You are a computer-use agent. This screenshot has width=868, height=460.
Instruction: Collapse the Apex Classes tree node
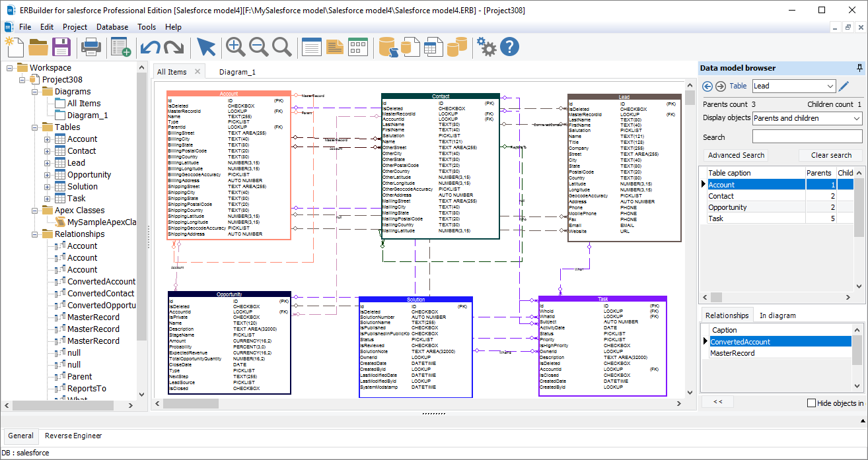[34, 211]
